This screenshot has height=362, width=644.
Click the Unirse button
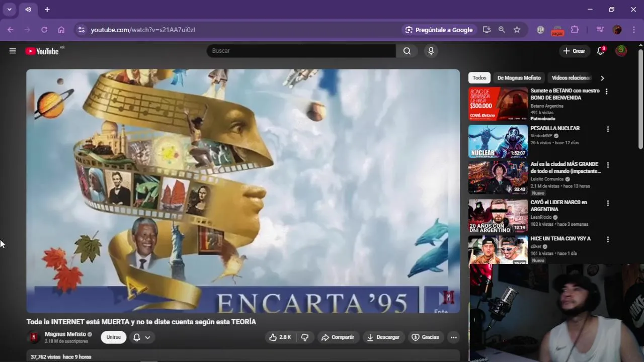pyautogui.click(x=114, y=337)
